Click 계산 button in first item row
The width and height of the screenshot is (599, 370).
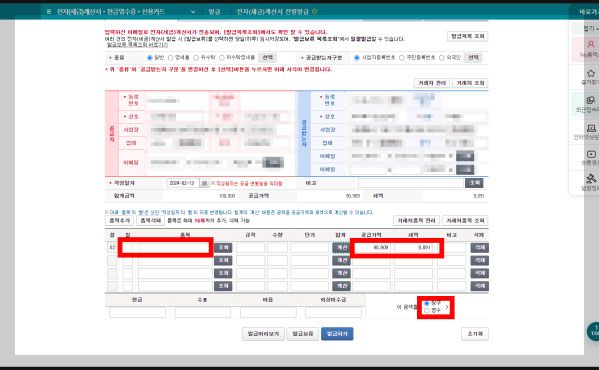coord(342,248)
